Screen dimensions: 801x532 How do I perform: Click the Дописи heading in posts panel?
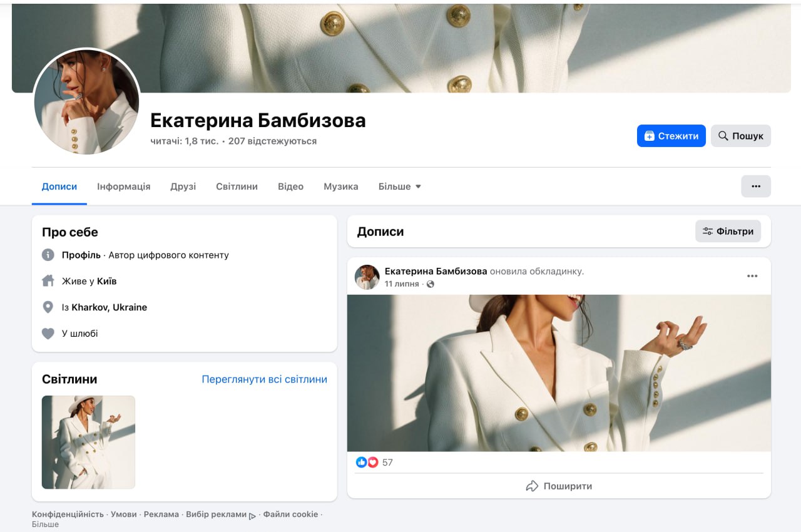click(380, 232)
